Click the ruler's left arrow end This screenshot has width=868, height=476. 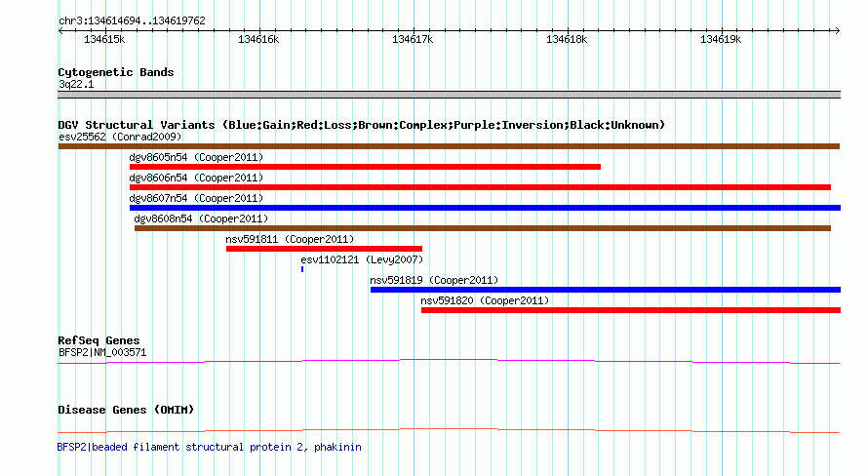point(60,30)
